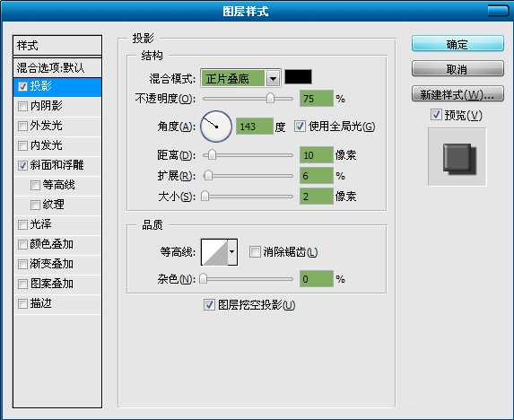The width and height of the screenshot is (514, 420).
Task: Toggle the 图层挖空投影(U) checkbox
Action: [x=209, y=305]
